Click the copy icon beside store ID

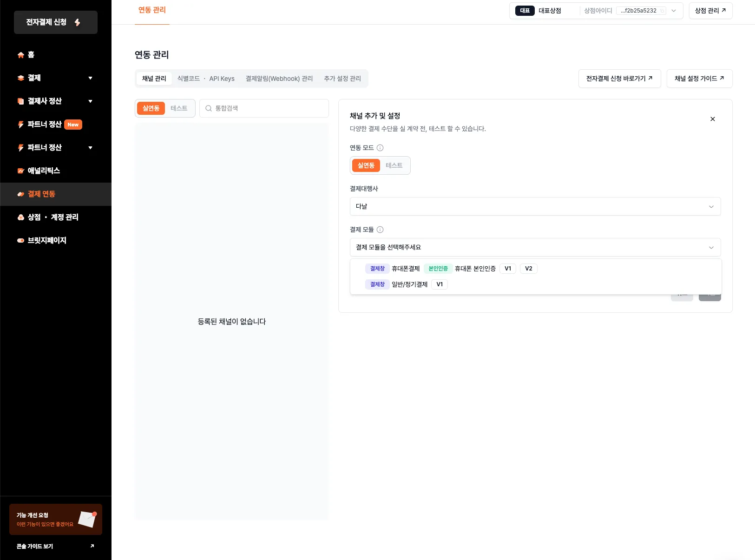click(x=662, y=11)
